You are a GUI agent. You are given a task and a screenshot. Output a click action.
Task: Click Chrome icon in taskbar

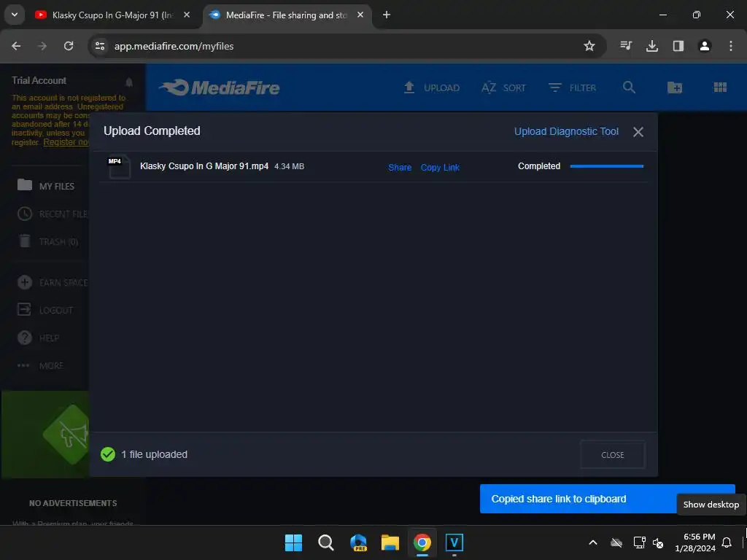[422, 542]
